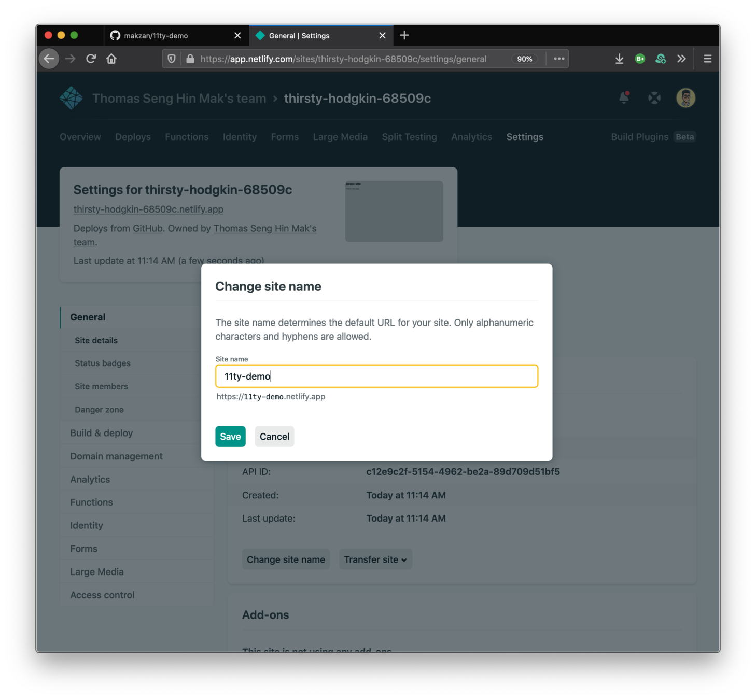Click into the Site name input field
The image size is (756, 700).
tap(376, 376)
